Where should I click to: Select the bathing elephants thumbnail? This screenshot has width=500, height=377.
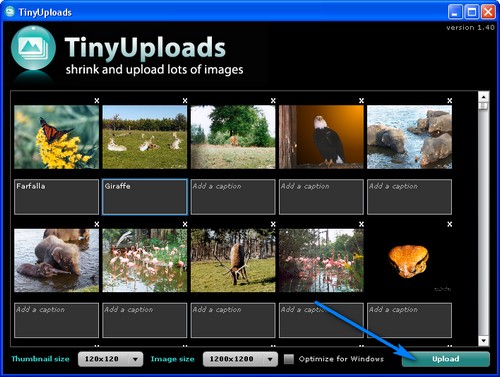[56, 260]
